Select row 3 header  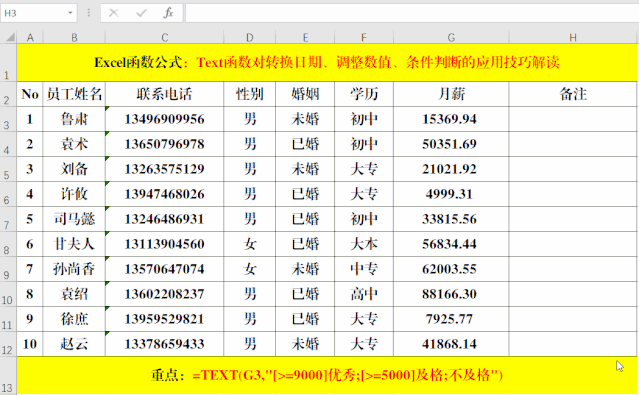[8, 119]
